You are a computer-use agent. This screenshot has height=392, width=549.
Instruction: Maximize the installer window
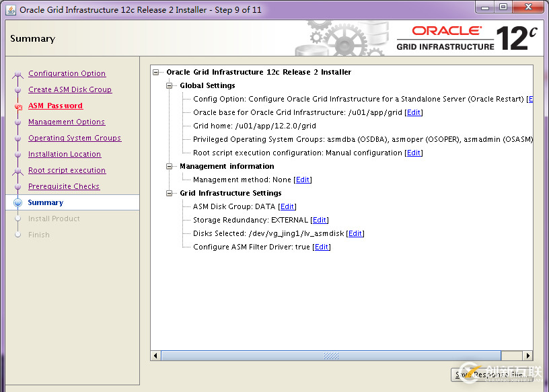point(503,7)
